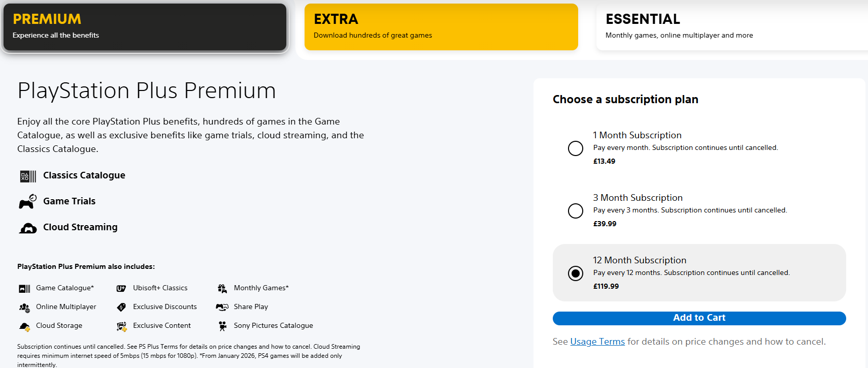This screenshot has height=368, width=868.
Task: Click the Online Multiplayer icon
Action: point(24,308)
